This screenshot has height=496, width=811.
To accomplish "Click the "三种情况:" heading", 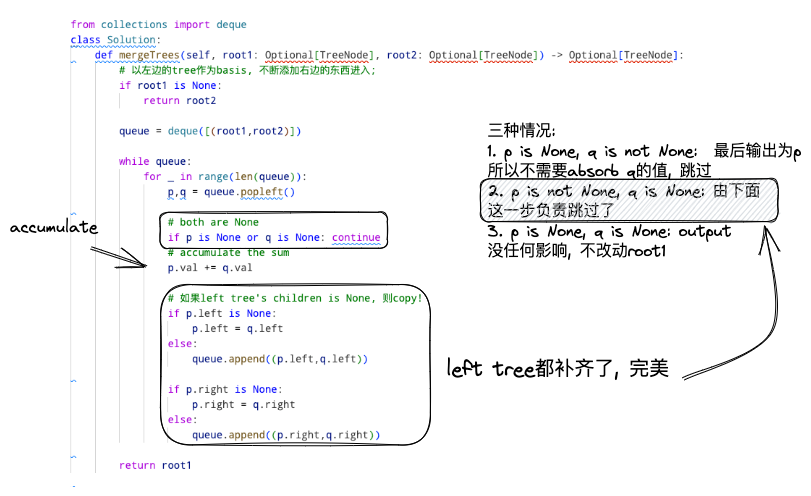I will point(521,131).
